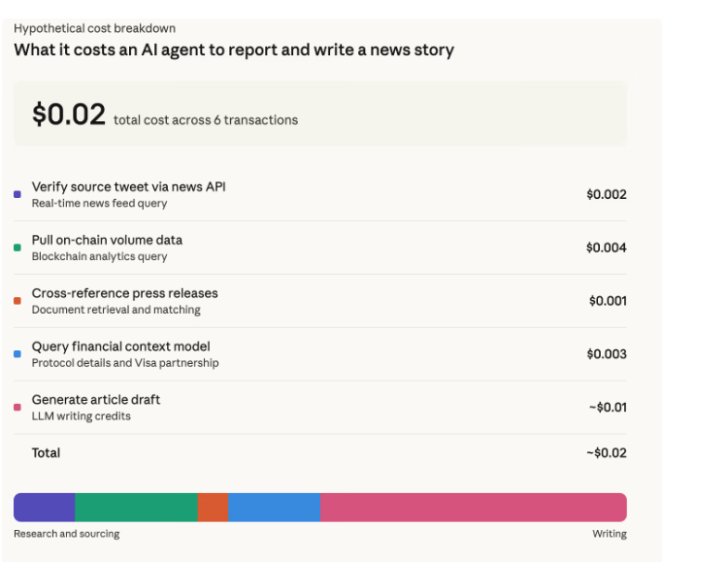Click the purple bullet beside Verify source tweet
This screenshot has height=562, width=728.
17,194
